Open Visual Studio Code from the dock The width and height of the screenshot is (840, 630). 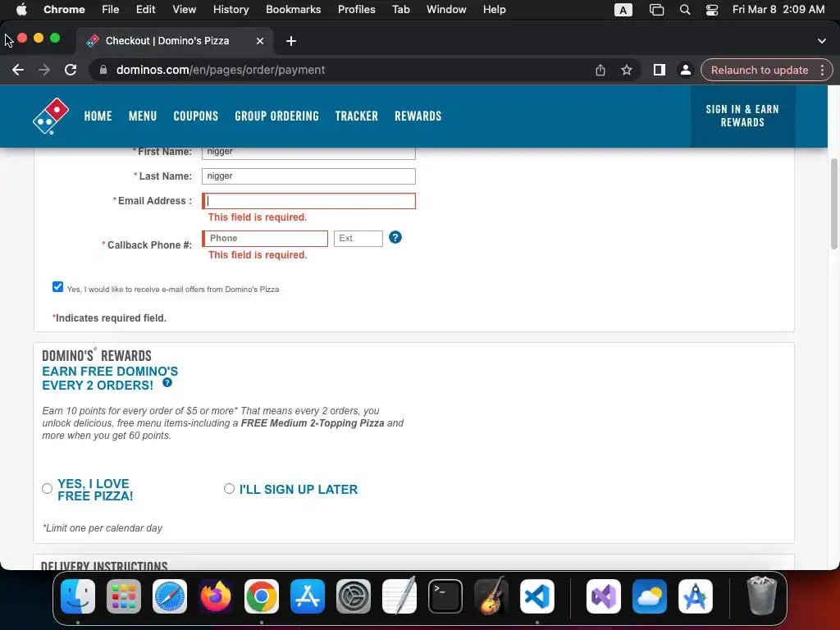(537, 596)
